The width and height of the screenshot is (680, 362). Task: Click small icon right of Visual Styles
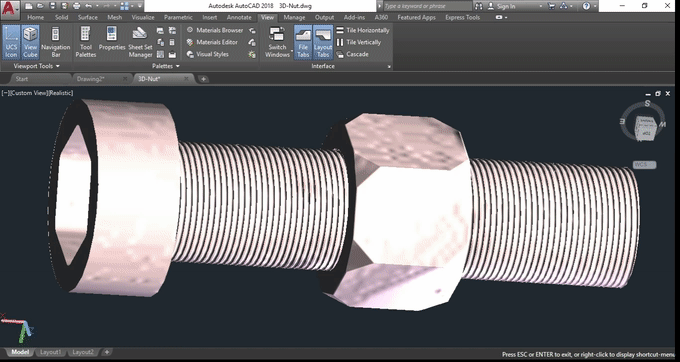pyautogui.click(x=252, y=54)
